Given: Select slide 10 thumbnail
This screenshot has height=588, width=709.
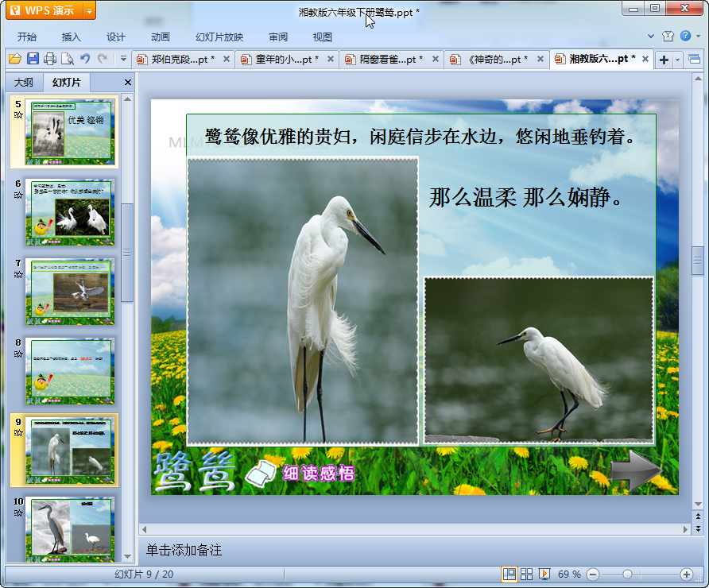Looking at the screenshot, I should pos(70,529).
